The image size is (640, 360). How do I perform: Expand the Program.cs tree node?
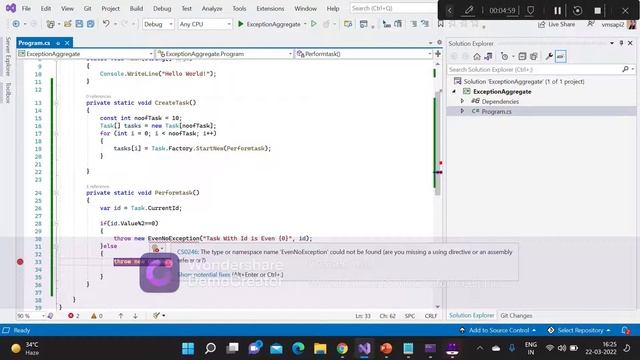(462, 111)
